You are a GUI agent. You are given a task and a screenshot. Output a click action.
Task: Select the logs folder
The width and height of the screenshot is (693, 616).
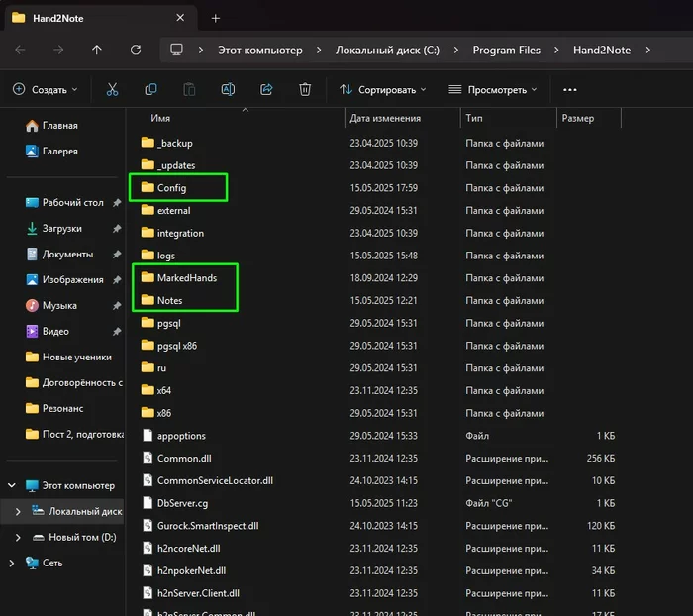tap(165, 256)
